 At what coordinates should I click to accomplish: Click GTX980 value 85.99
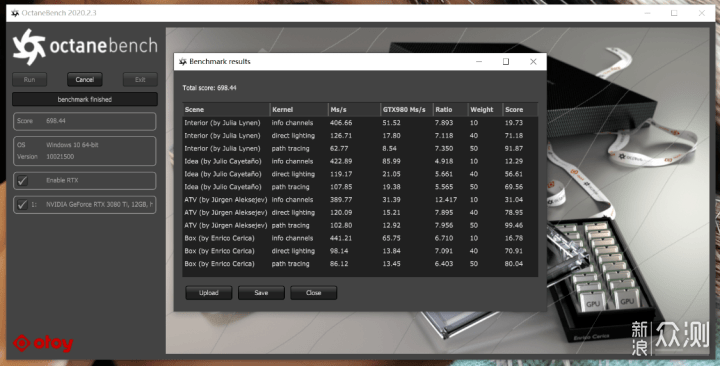[391, 161]
